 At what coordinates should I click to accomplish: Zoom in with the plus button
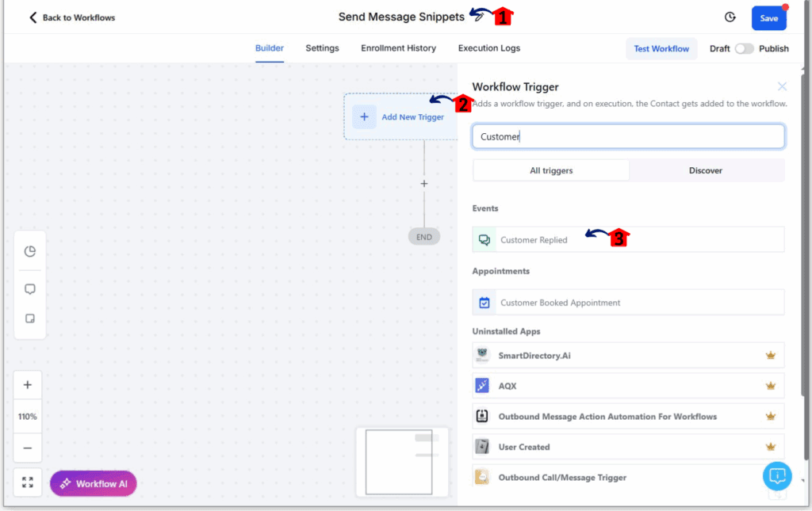coord(28,385)
